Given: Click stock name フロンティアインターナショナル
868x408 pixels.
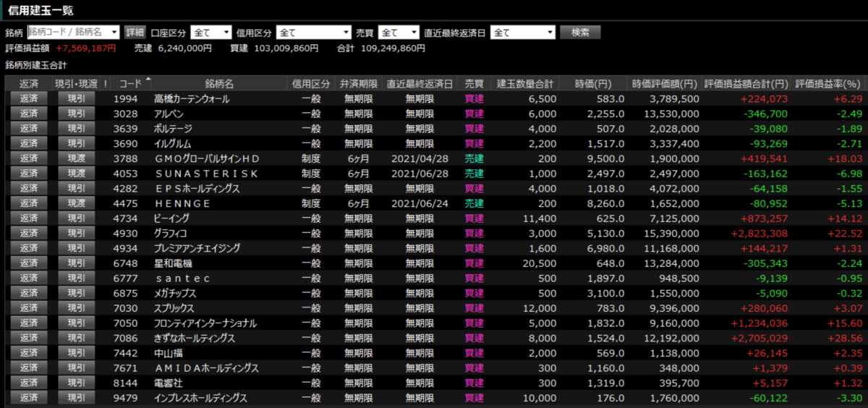Looking at the screenshot, I should tap(205, 323).
